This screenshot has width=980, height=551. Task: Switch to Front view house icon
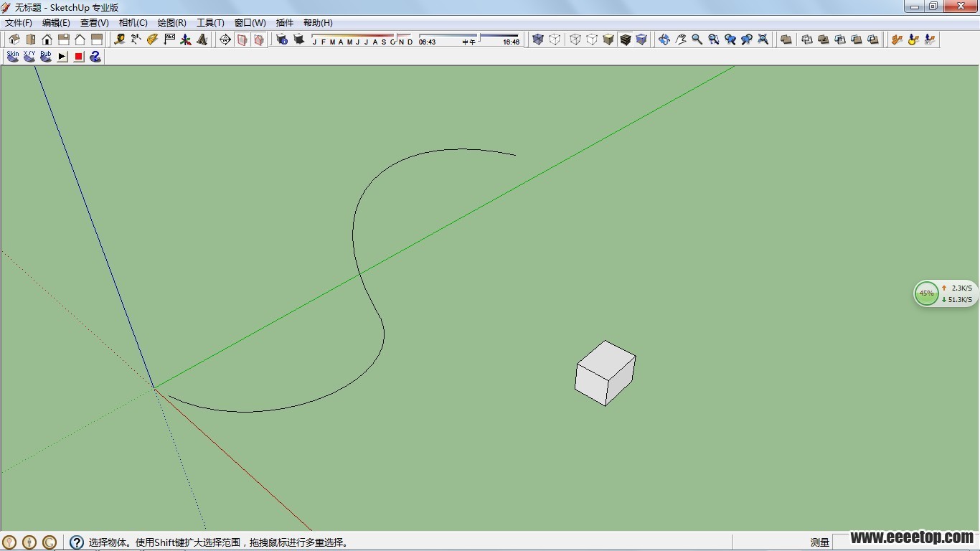(x=47, y=39)
